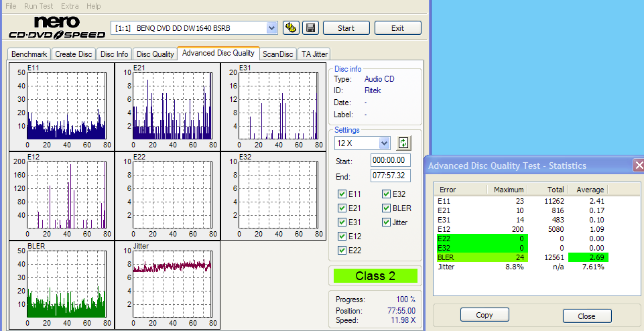Toggle the Jitter checkbox
The width and height of the screenshot is (644, 331).
[386, 222]
